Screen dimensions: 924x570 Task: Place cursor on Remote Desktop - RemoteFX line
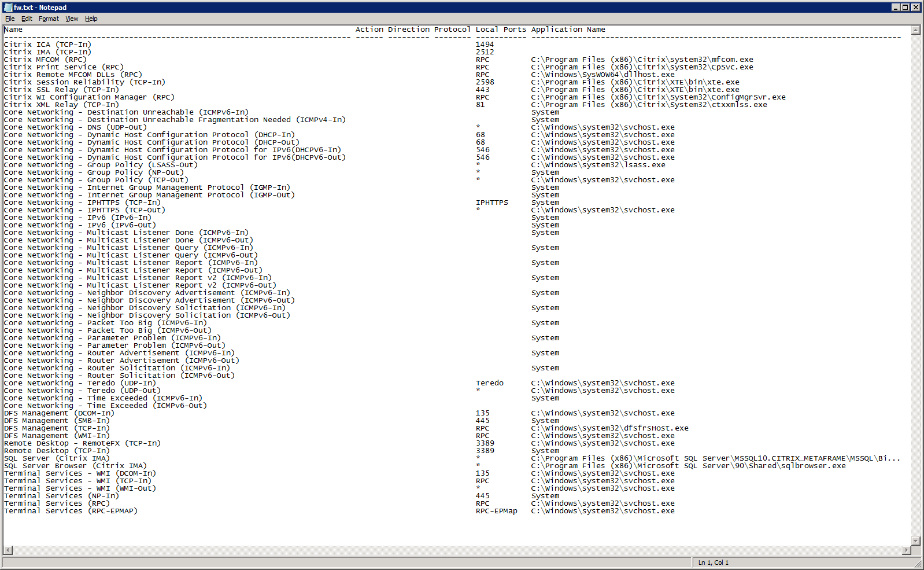pos(82,443)
